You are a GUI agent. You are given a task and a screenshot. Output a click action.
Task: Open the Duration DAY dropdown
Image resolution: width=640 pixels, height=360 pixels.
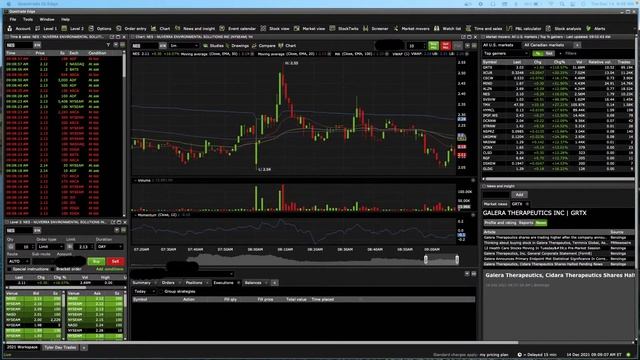[109, 247]
